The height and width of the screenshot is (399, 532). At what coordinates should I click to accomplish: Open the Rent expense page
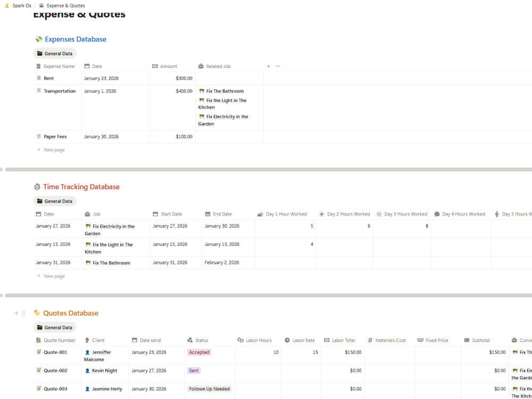49,78
